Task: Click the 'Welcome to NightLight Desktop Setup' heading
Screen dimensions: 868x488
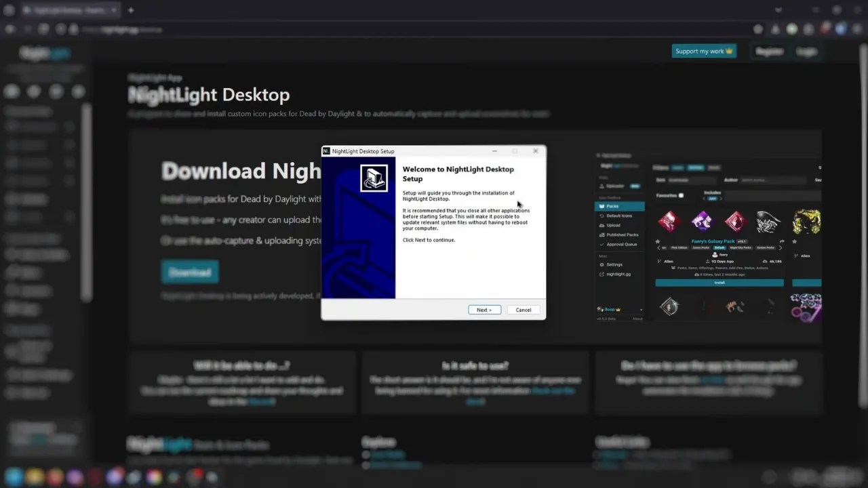Action: click(458, 174)
